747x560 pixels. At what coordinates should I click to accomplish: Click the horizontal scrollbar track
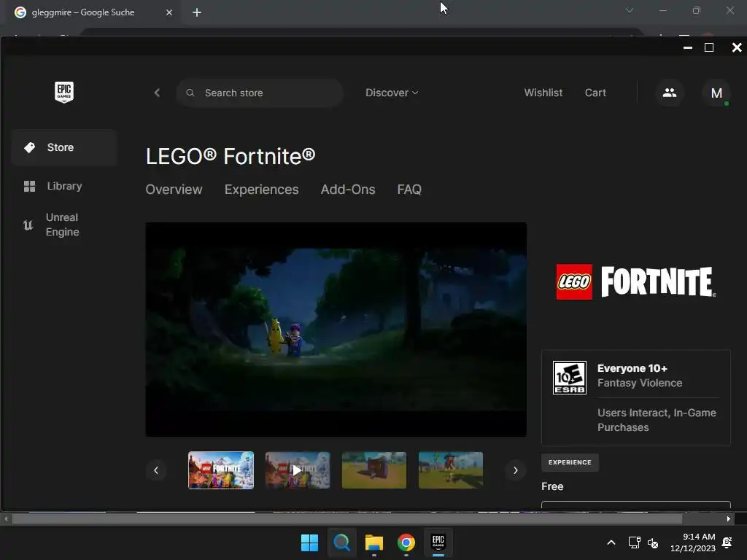click(x=367, y=518)
